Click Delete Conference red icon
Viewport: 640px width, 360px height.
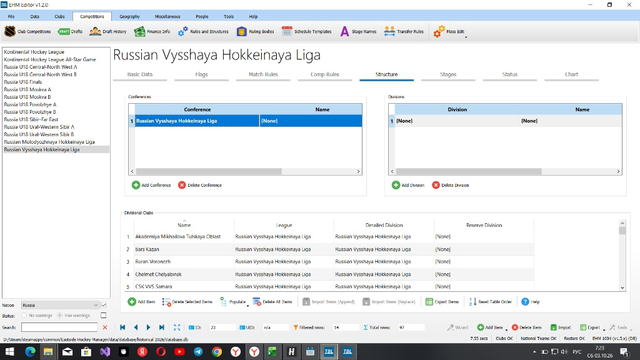[x=182, y=185]
